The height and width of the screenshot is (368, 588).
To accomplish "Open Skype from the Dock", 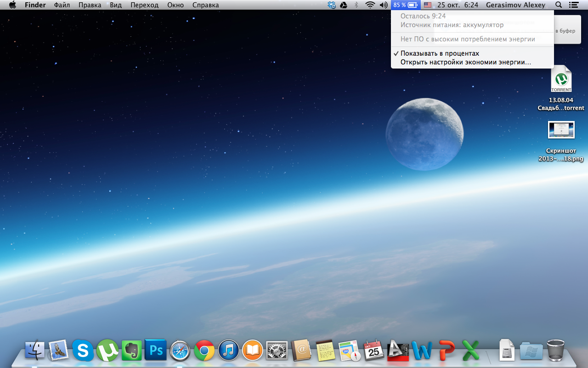I will 83,351.
